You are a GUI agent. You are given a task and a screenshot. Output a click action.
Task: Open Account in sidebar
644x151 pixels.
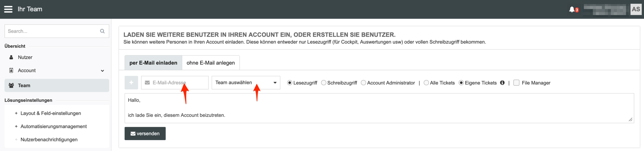point(57,70)
